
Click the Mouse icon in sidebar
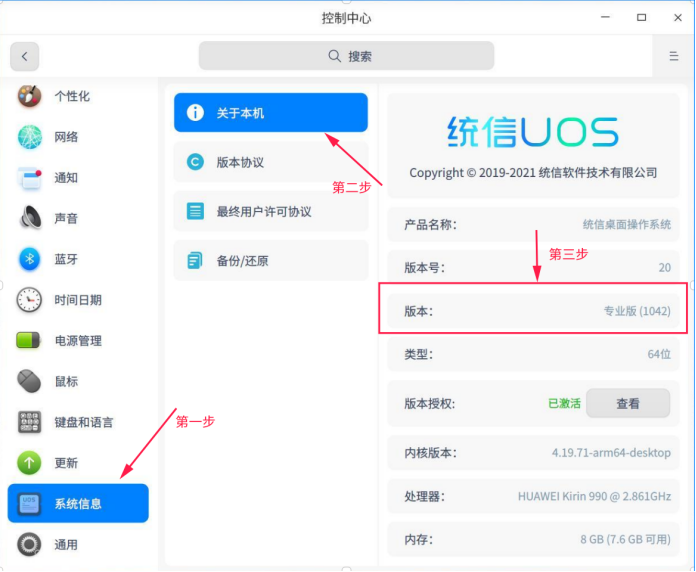[x=29, y=381]
